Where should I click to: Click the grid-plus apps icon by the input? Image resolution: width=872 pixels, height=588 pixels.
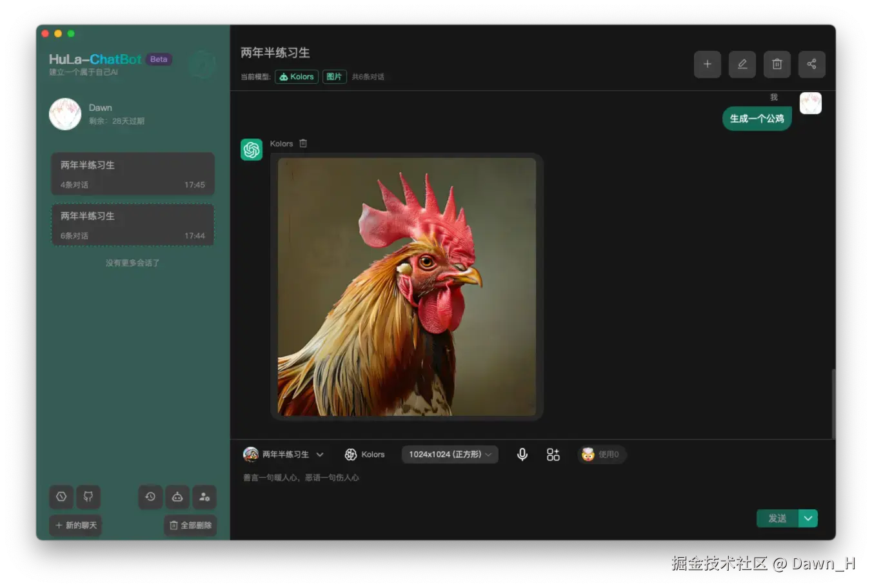(x=553, y=455)
